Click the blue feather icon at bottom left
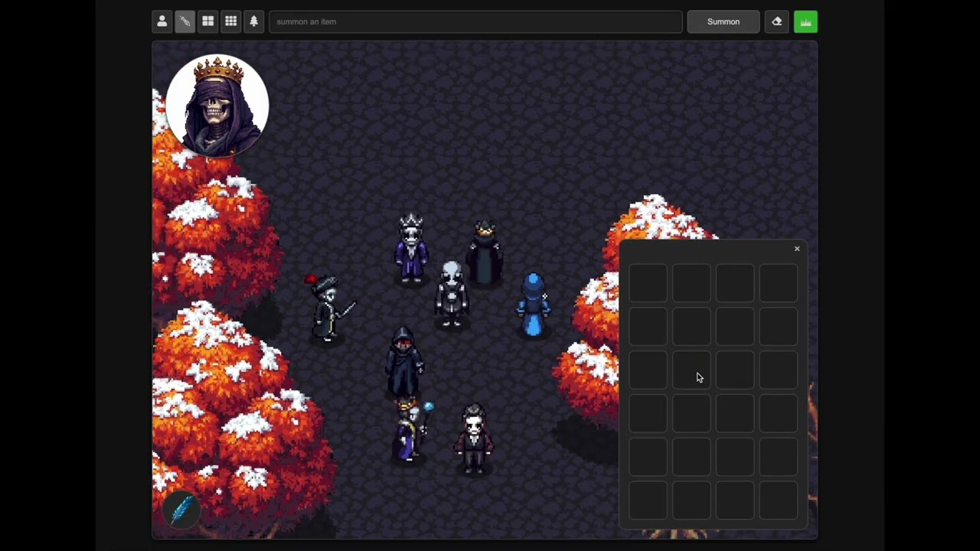Viewport: 980px width, 551px height. coord(182,510)
